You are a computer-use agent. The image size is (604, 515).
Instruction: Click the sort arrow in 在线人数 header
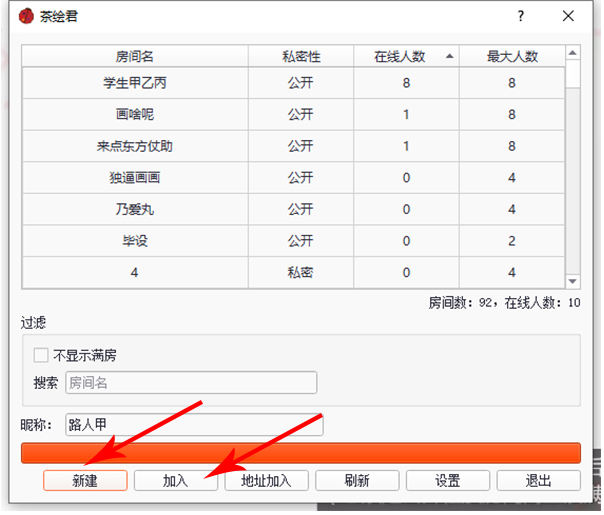(449, 56)
